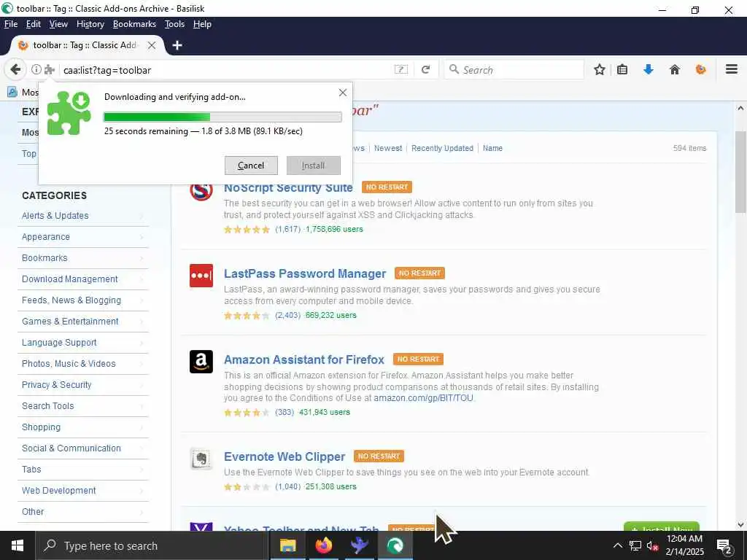Open Web Development category
The image size is (747, 560).
click(83, 491)
